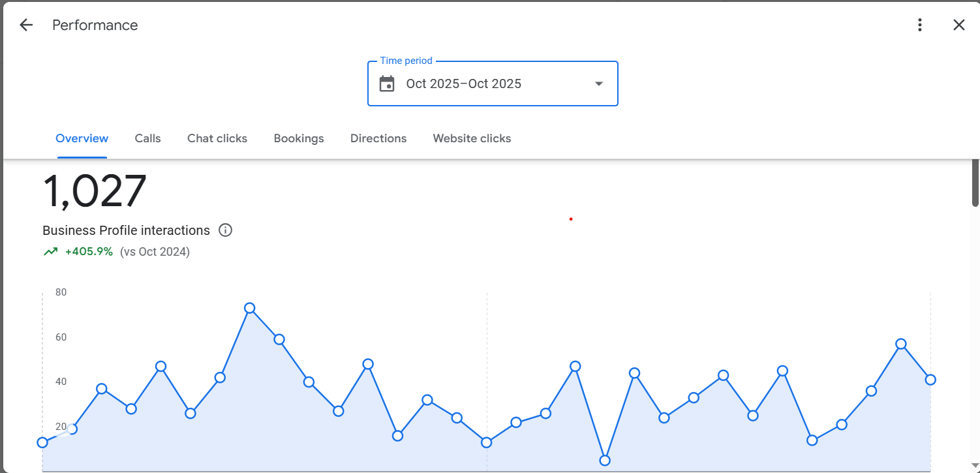This screenshot has height=473, width=980.
Task: Open the Calls tab
Action: [147, 138]
